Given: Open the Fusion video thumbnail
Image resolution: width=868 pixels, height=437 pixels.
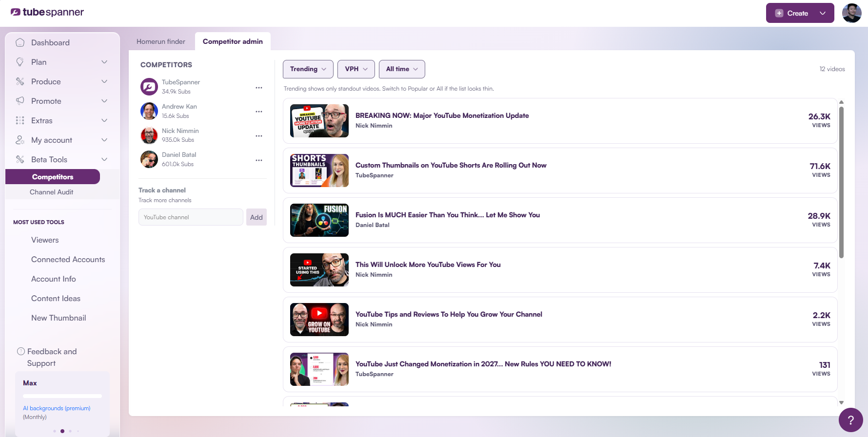Looking at the screenshot, I should [x=319, y=220].
